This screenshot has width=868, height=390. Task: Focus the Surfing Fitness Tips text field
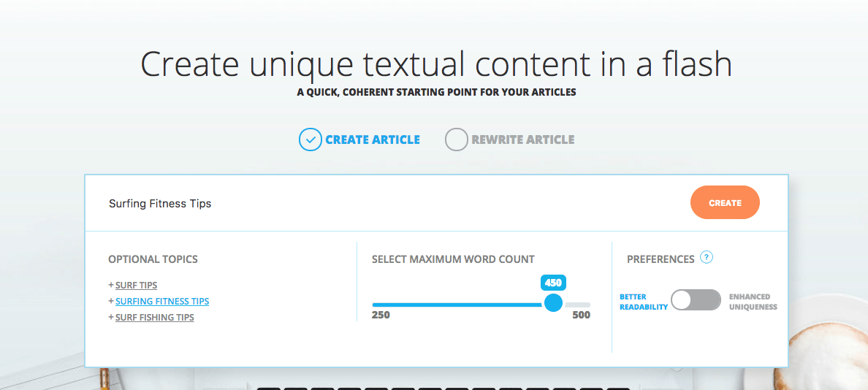point(365,203)
